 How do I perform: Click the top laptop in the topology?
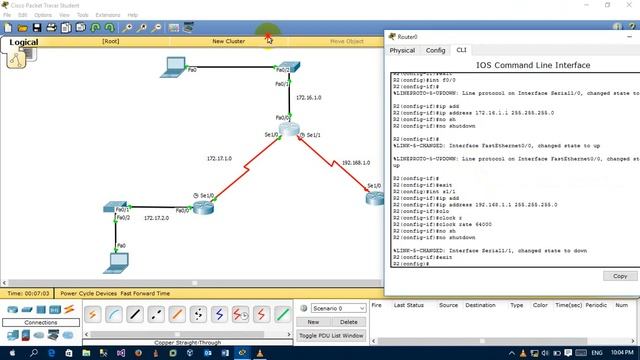click(x=174, y=67)
